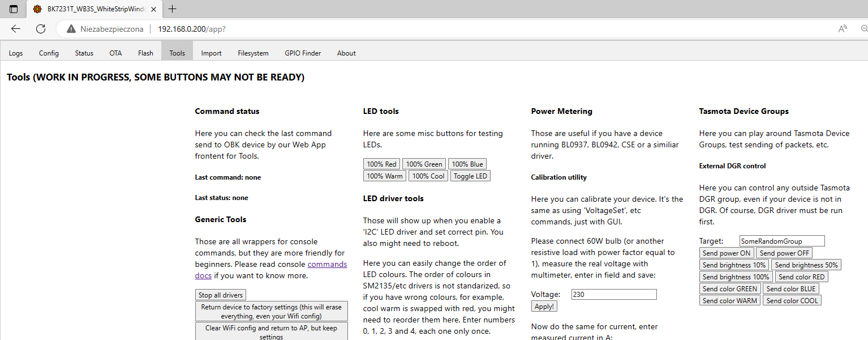Click the not secure warning icon

(71, 29)
